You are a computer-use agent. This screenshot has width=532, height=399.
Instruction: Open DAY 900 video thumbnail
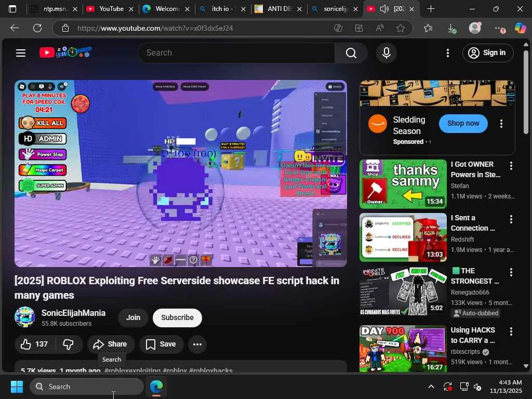coord(403,349)
